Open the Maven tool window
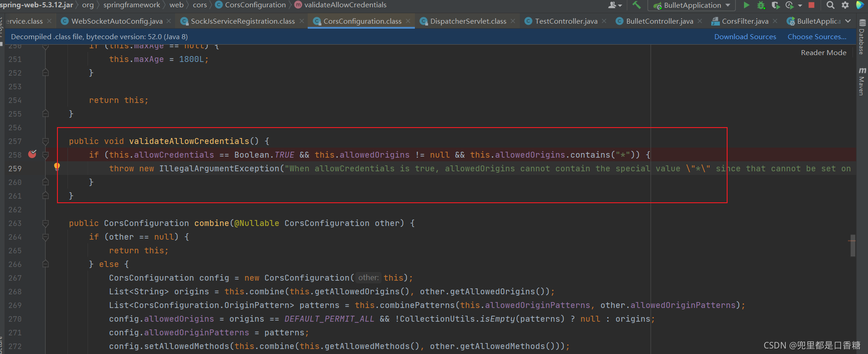This screenshot has height=354, width=868. click(x=862, y=82)
